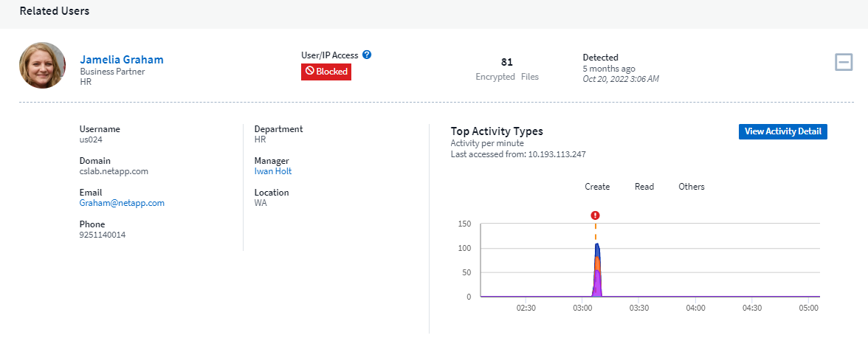This screenshot has height=355, width=868.
Task: Click the help icon beside User/IP Access
Action: 367,55
